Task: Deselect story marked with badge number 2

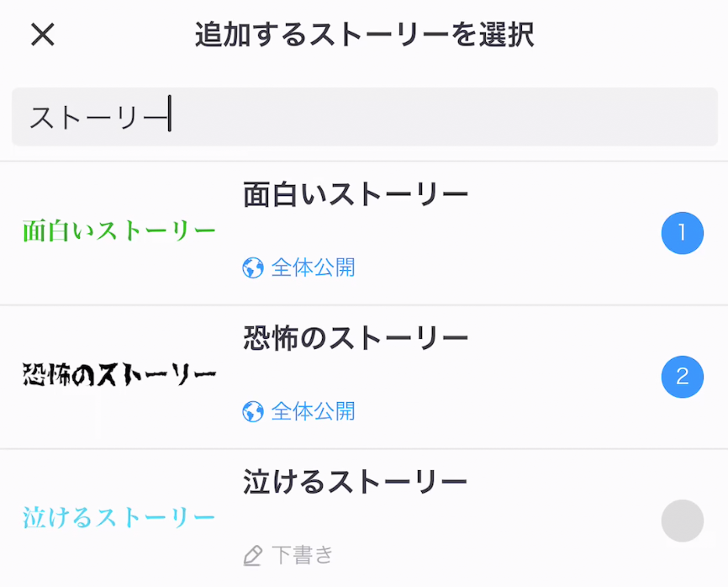Action: 683,378
